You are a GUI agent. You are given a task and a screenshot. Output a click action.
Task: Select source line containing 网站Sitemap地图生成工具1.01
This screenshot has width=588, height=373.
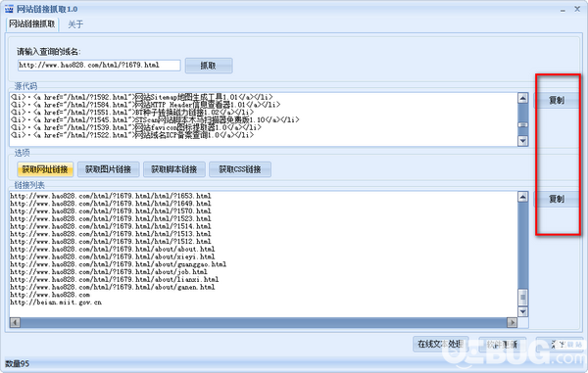point(142,97)
